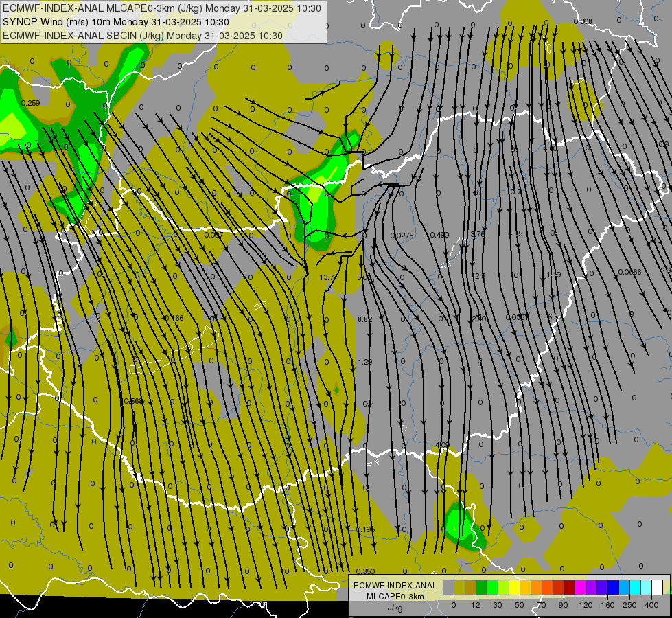672x618 pixels.
Task: Click the legend tick label '160'
Action: (x=607, y=605)
